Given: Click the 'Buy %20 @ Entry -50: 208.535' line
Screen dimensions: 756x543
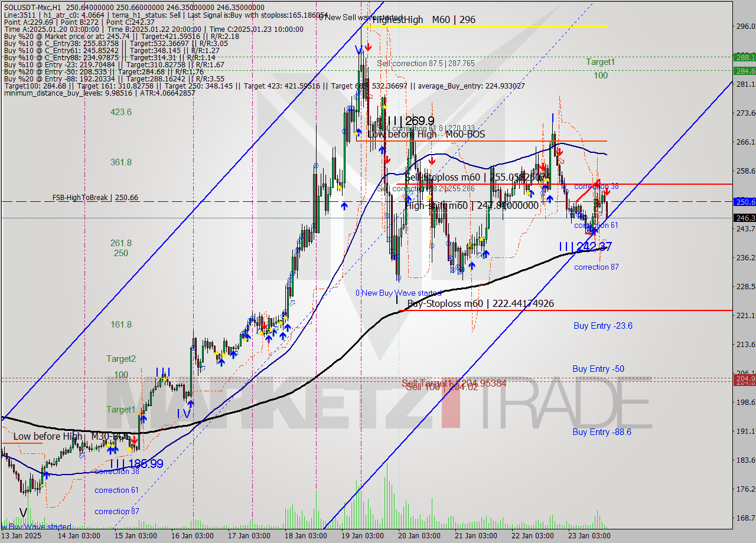Looking at the screenshot, I should [103, 71].
